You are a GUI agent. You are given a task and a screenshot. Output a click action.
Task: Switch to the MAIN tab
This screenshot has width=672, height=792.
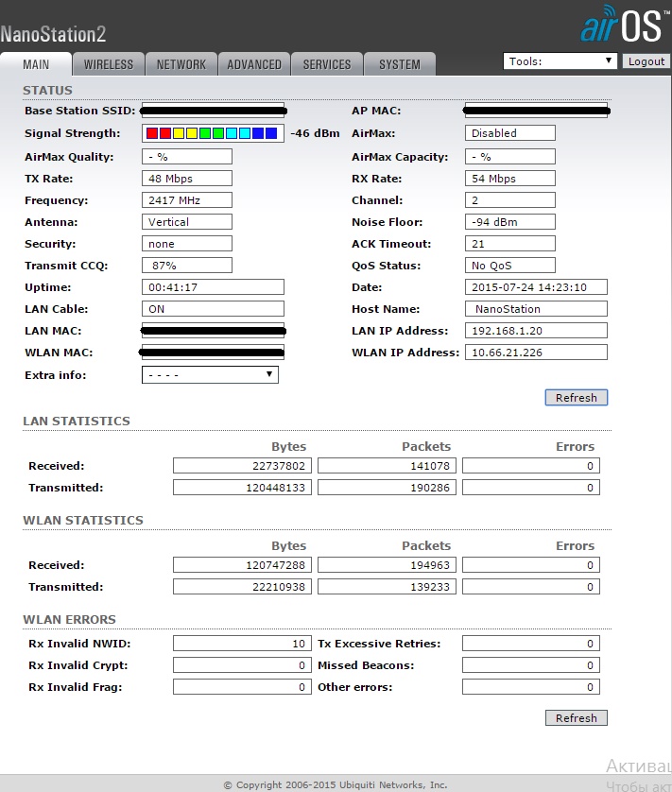coord(36,64)
